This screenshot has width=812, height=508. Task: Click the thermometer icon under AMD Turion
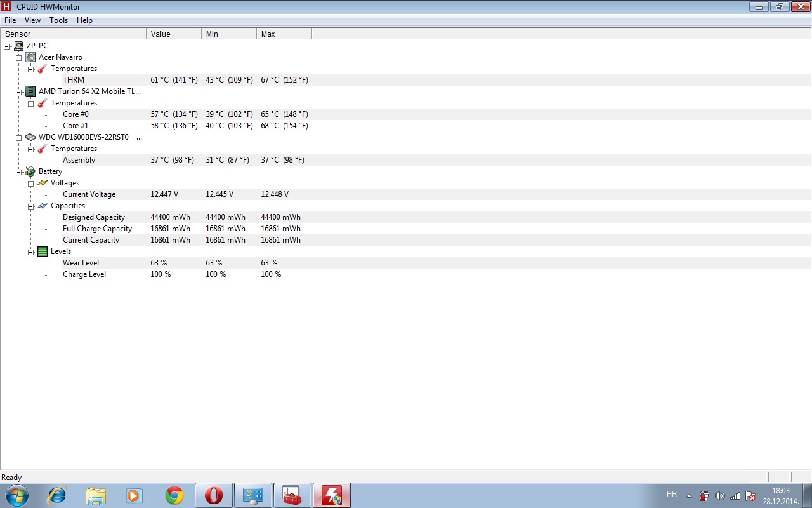coord(43,103)
